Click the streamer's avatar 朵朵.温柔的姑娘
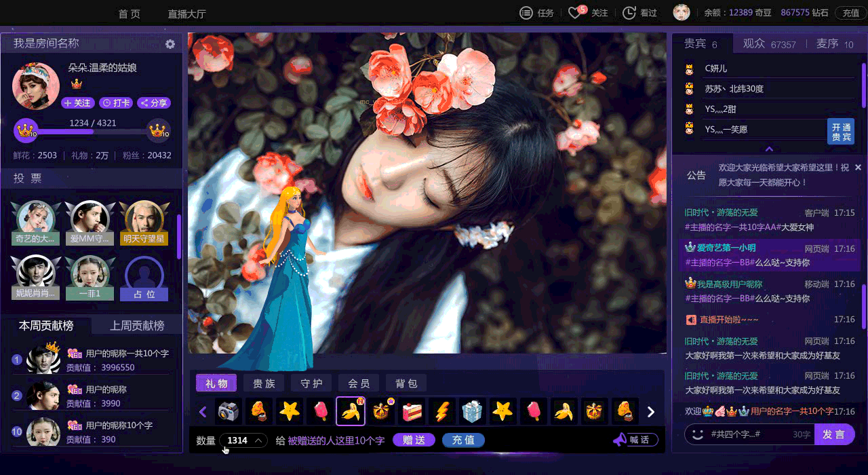Viewport: 868px width, 475px height. coord(36,86)
